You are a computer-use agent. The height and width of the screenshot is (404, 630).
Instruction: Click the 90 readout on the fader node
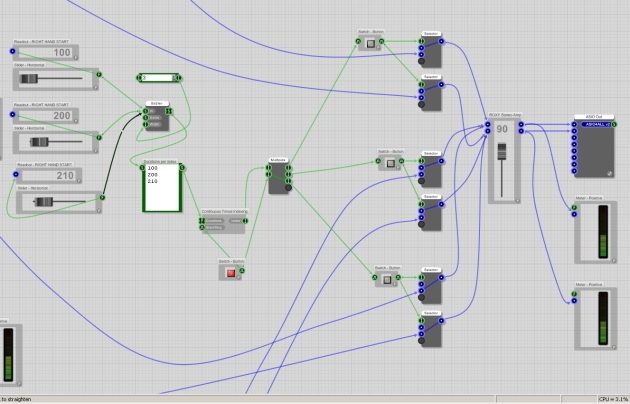tap(502, 129)
